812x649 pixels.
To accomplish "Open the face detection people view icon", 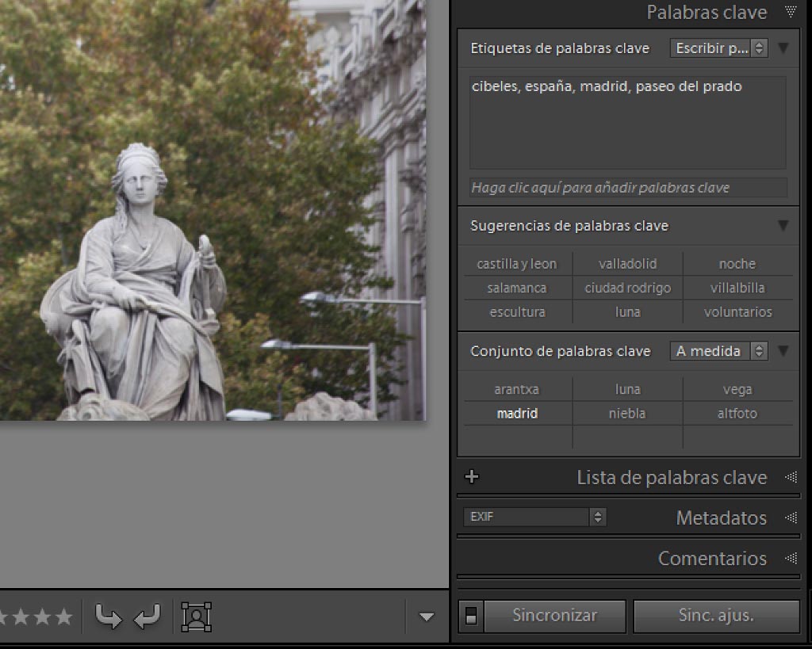I will point(197,617).
